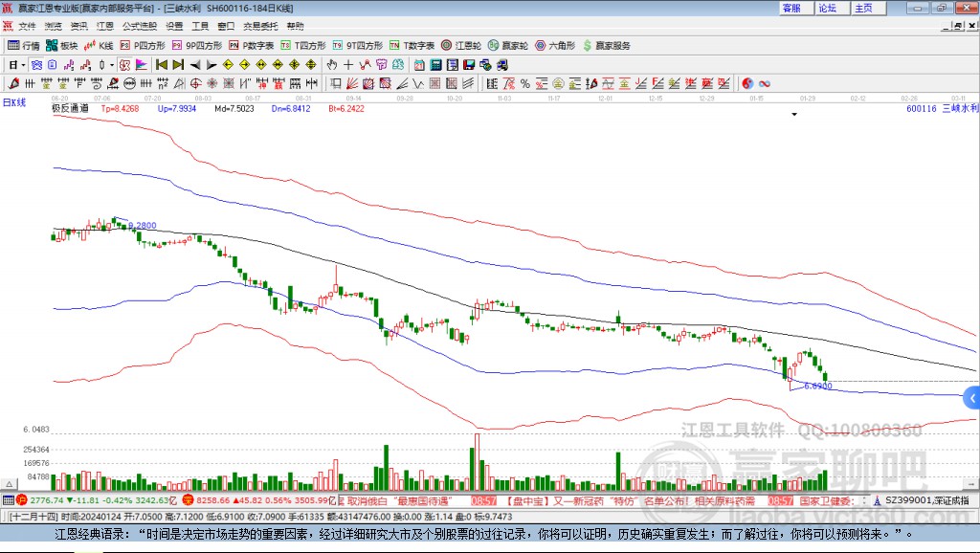Click the 9.2800 high price marker

[x=143, y=226]
